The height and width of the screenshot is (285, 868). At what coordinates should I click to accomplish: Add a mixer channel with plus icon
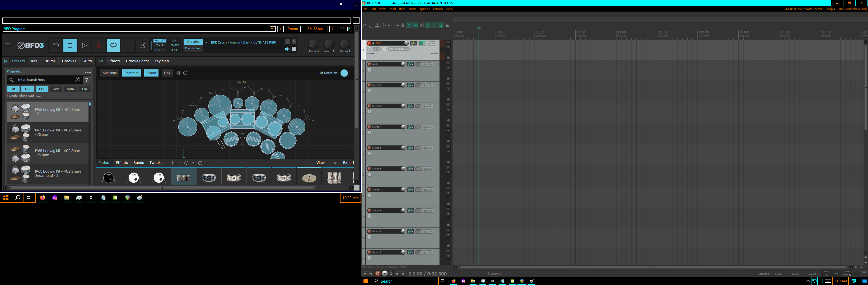click(x=172, y=163)
